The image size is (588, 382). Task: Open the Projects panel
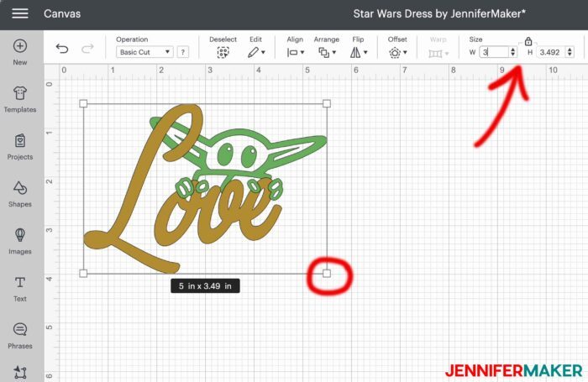20,147
